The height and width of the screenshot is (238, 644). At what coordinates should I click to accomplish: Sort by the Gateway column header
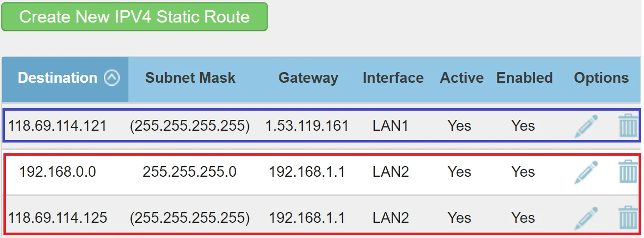coord(308,78)
